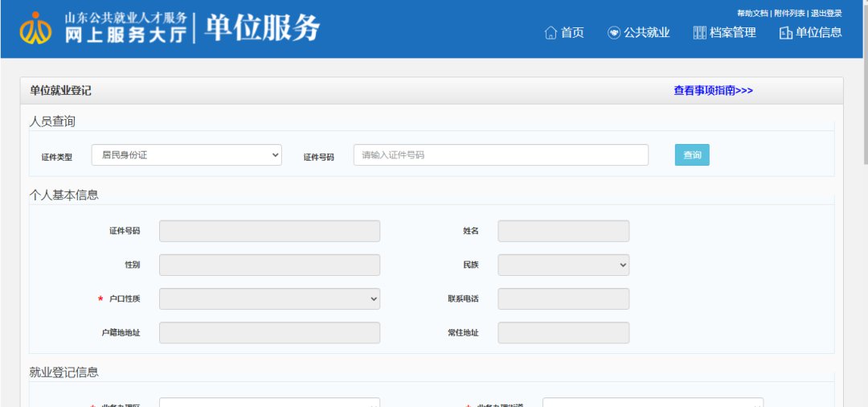
Task: Click the 单位信息 building icon
Action: (785, 33)
